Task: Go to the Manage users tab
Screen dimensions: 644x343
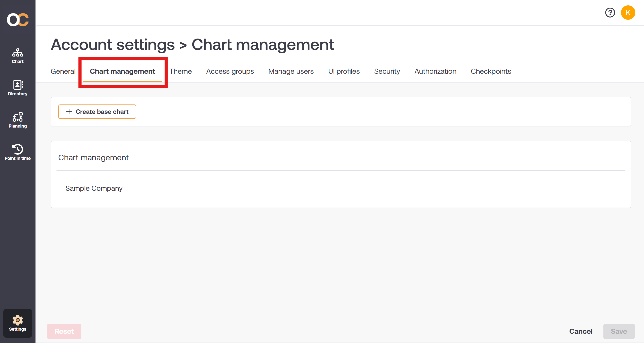Action: coord(291,72)
